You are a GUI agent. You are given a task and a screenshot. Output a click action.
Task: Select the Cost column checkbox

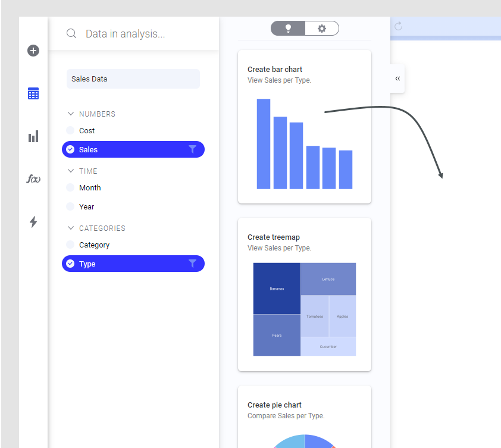[x=70, y=130]
